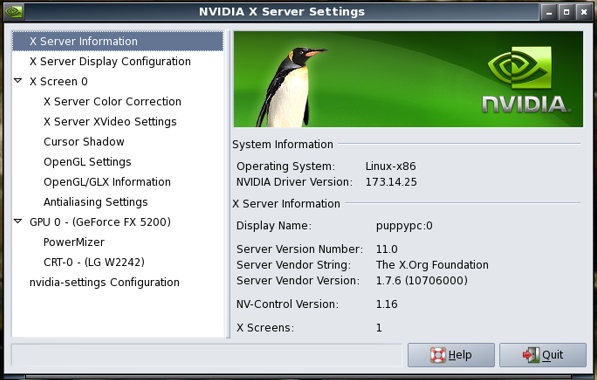Click the 'Server Vendor String:' label
597x380 pixels.
[294, 265]
